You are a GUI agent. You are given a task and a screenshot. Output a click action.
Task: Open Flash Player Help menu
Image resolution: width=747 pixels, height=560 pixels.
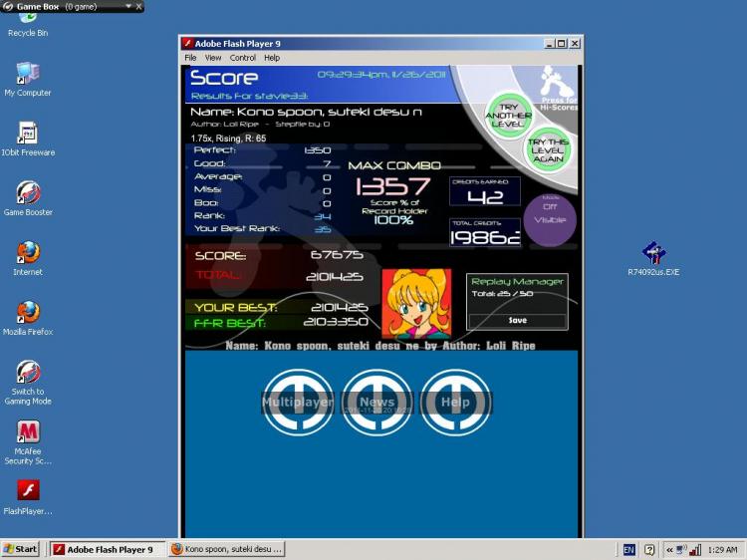point(272,58)
